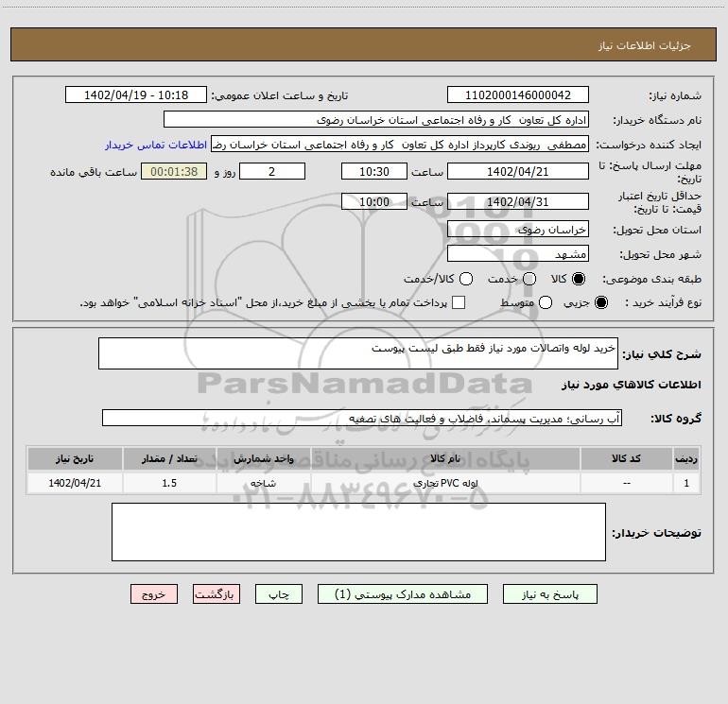The image size is (728, 704).
Task: Click the گروه کالا field
Action: 362,418
